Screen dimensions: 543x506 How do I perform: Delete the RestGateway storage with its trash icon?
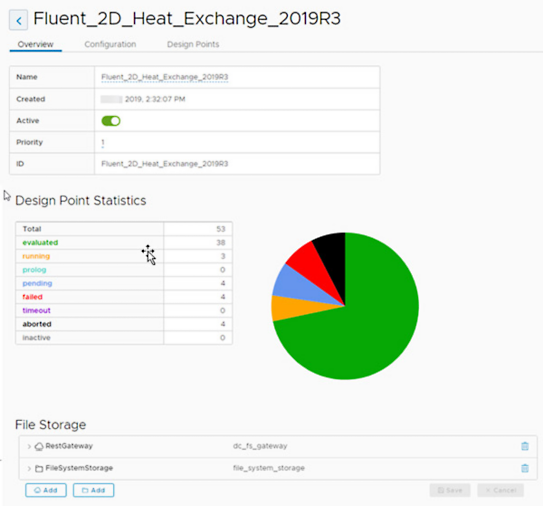click(x=525, y=446)
